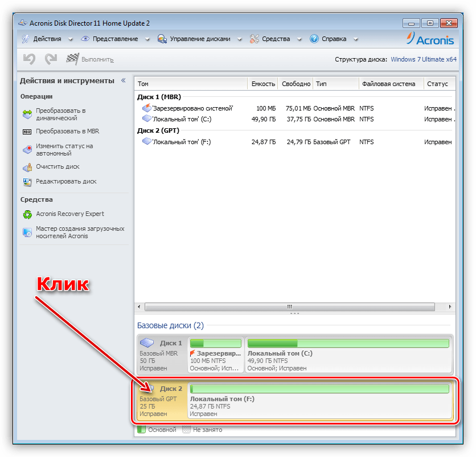Screen dimensions: 476x457
Task: Choose Редактировать диск operation
Action: (66, 181)
